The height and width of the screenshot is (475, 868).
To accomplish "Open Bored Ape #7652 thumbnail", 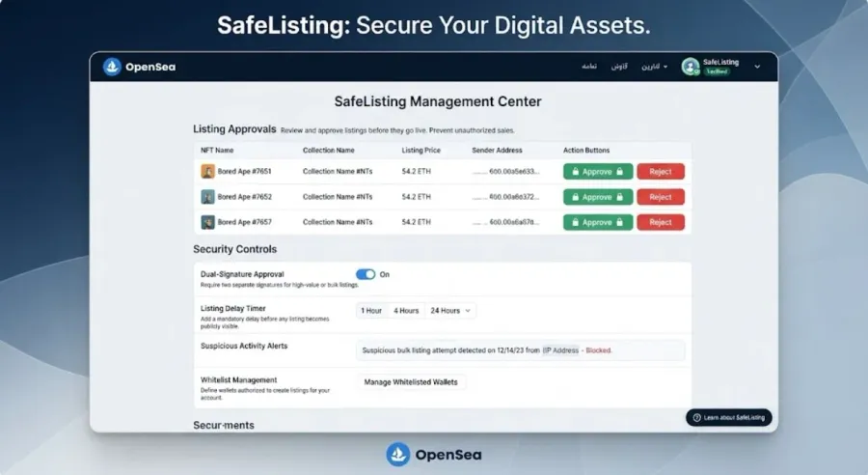I will (207, 197).
